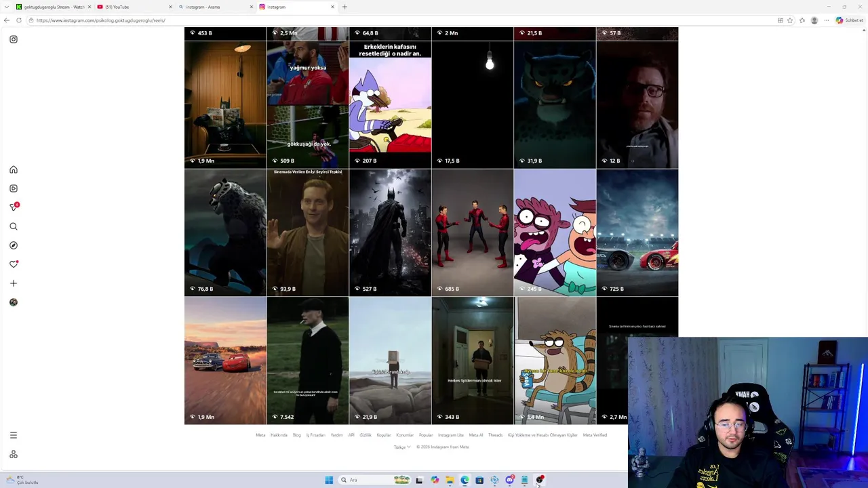Go back with browser back arrow
This screenshot has width=868, height=488.
point(7,20)
